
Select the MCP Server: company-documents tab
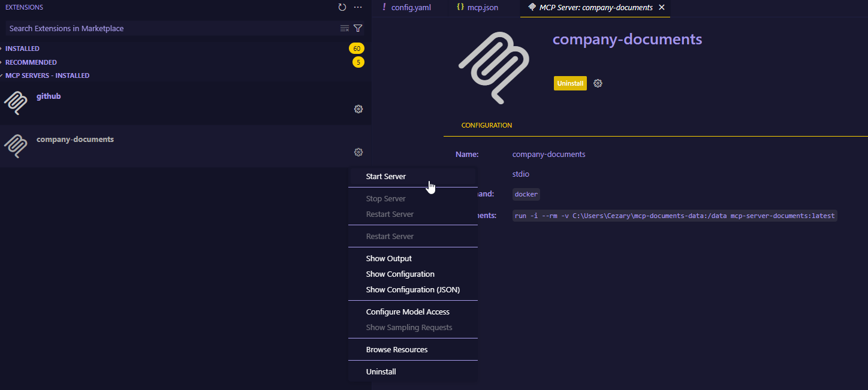[595, 8]
